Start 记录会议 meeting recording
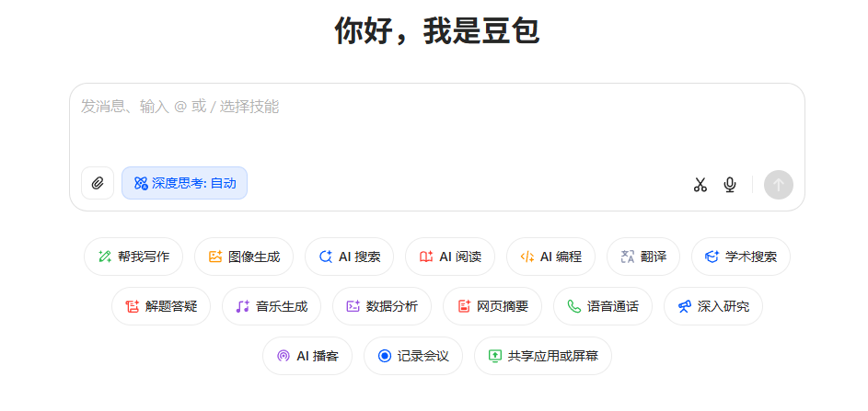This screenshot has height=411, width=868. [413, 356]
